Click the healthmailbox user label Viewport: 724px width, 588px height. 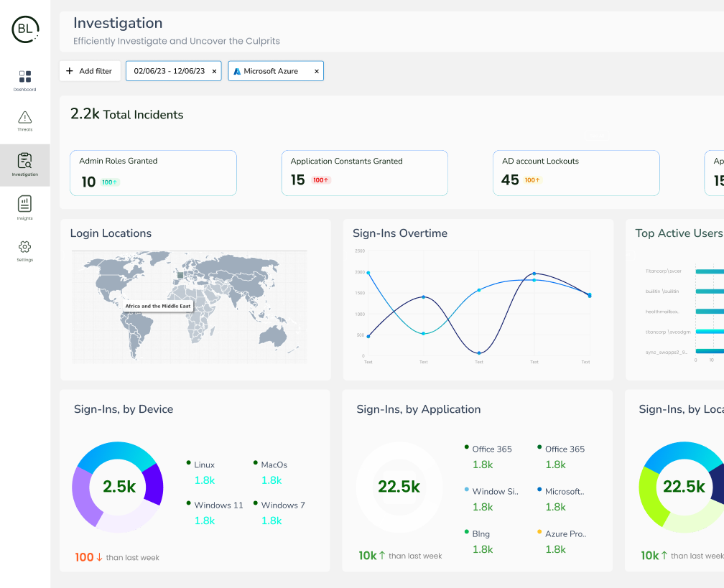tap(662, 312)
